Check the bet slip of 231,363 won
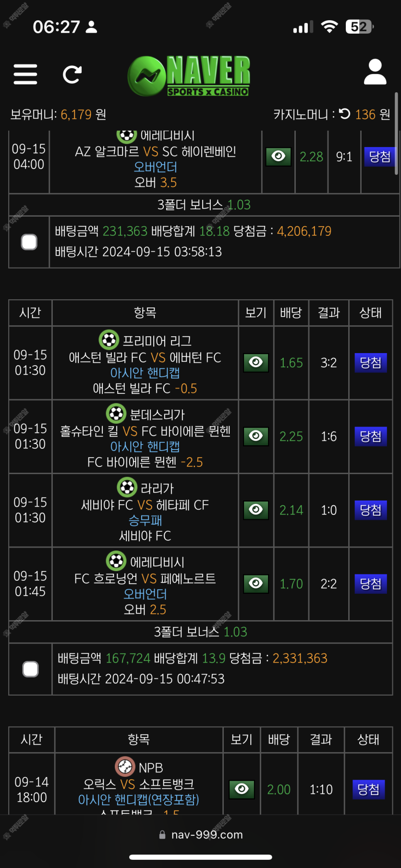This screenshot has width=401, height=868. coord(29,242)
